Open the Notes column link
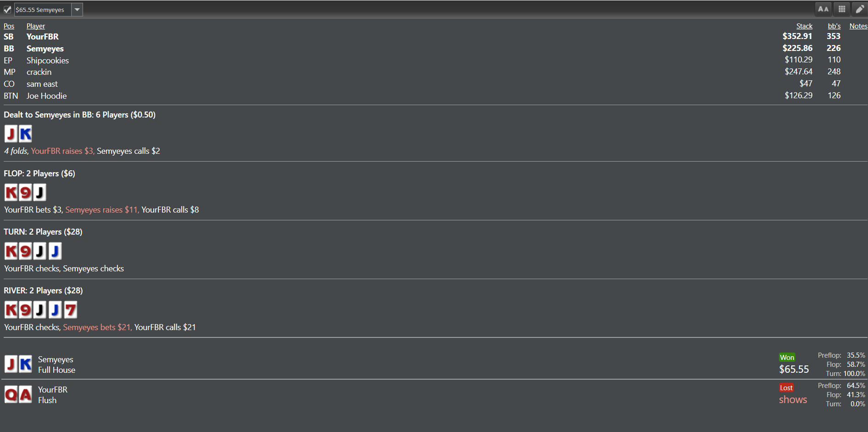 tap(858, 26)
